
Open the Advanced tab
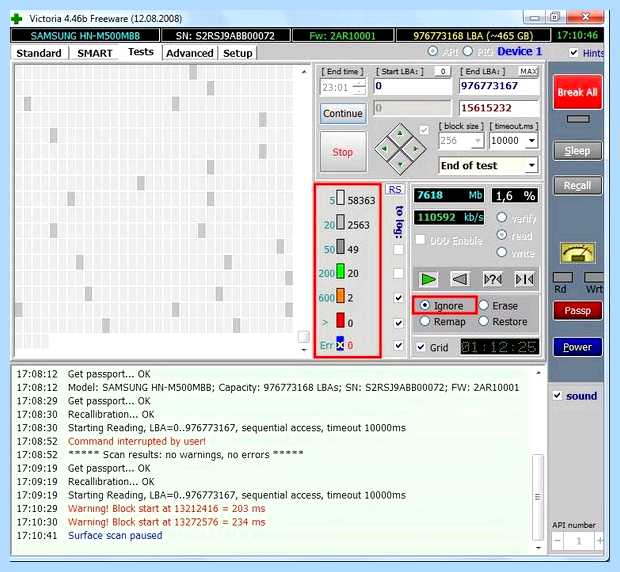click(190, 53)
